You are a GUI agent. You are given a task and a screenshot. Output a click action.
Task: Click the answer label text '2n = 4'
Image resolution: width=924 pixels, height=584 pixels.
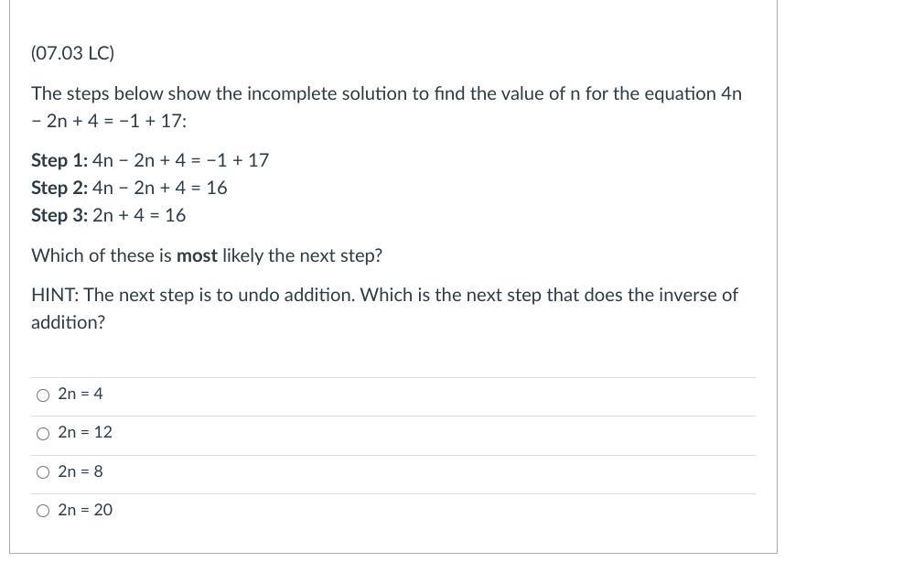click(81, 394)
